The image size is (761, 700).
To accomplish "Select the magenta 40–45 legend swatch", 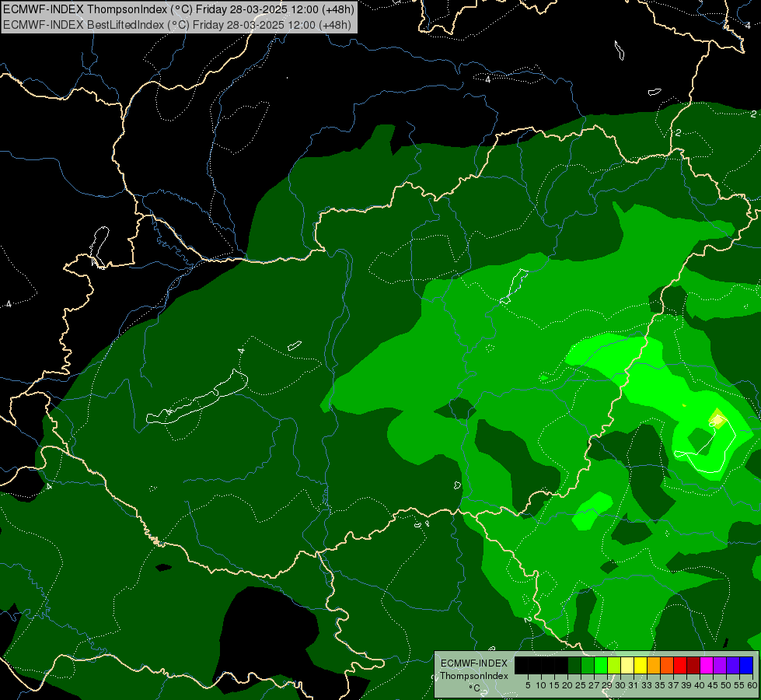I will click(707, 665).
